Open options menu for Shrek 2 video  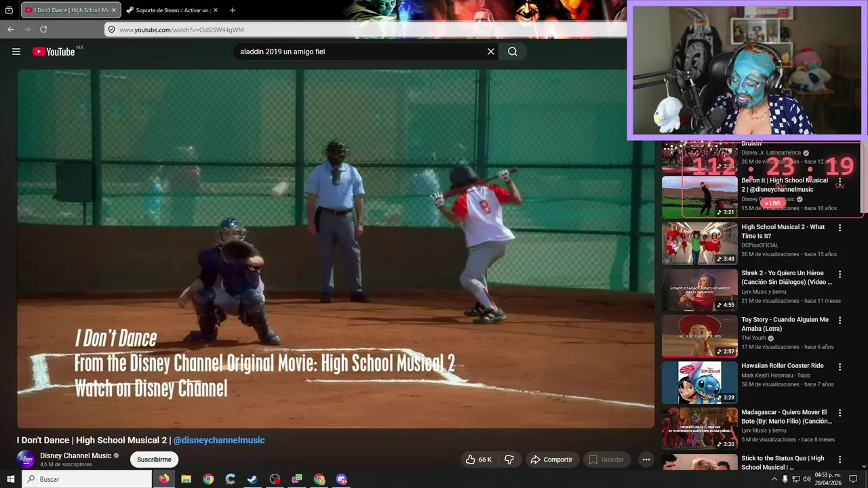840,274
